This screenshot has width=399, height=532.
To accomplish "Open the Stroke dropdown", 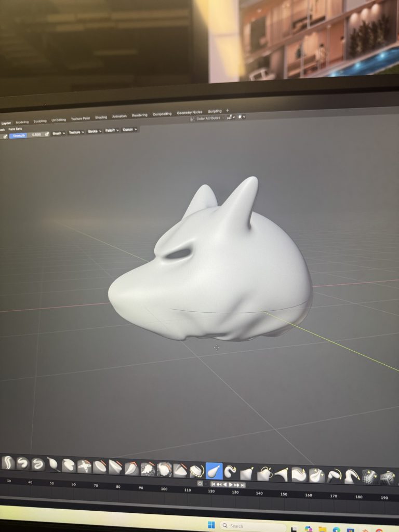I will pos(95,131).
